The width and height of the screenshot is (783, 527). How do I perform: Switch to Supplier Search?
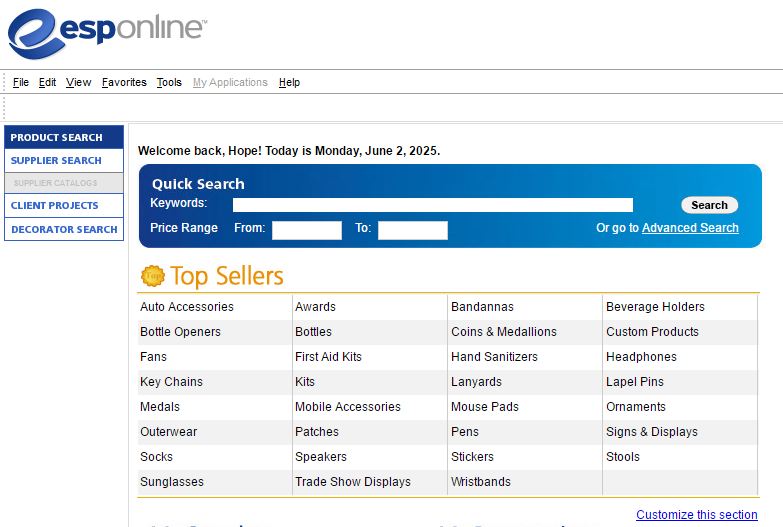pos(64,160)
